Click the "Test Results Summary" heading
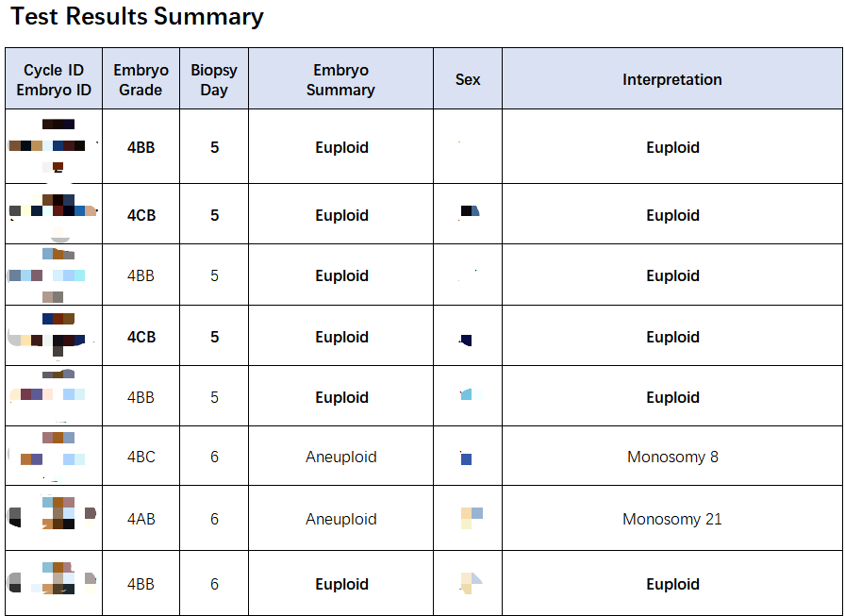845x616 pixels. (x=138, y=17)
